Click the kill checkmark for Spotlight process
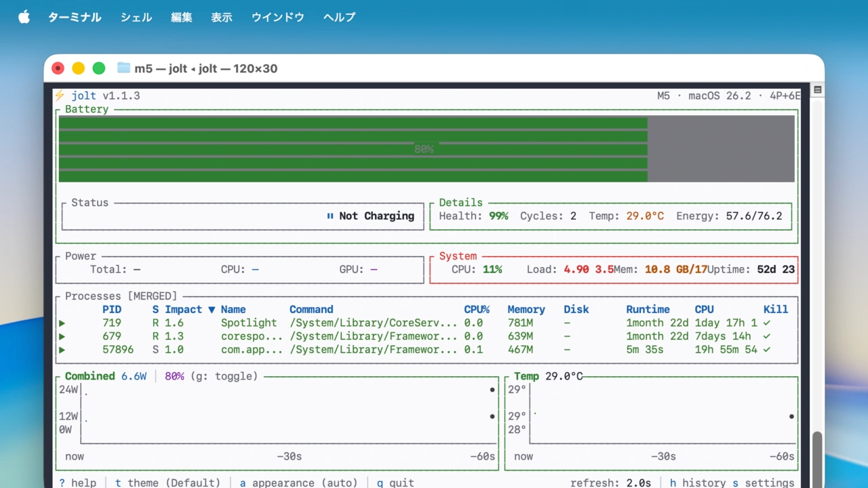Viewport: 868px width, 488px height. (x=767, y=323)
